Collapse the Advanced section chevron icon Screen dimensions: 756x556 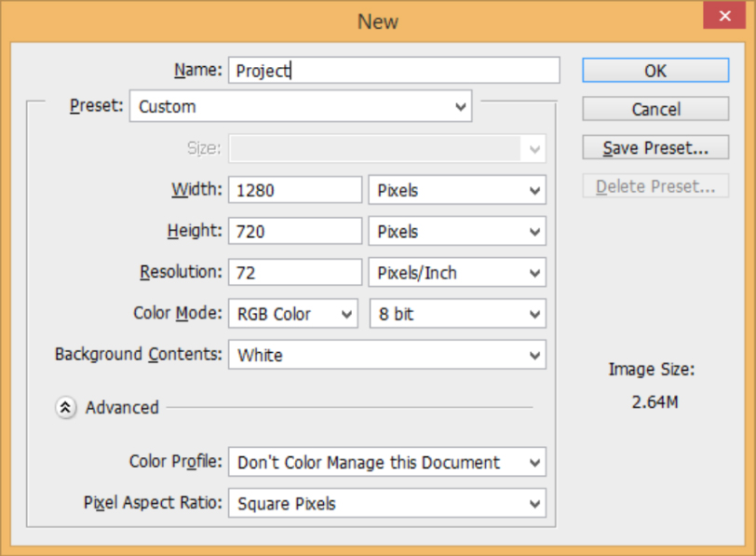(x=65, y=408)
